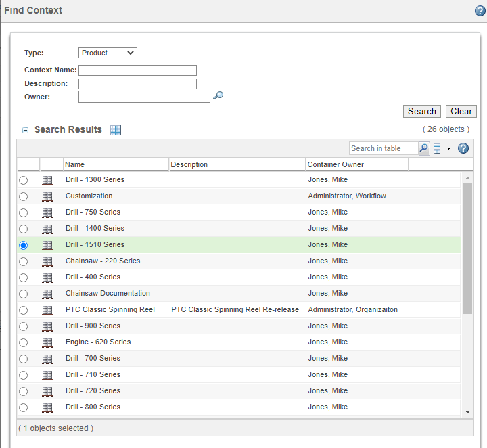Collapse the Search Results section
Image resolution: width=487 pixels, height=448 pixels.
point(26,130)
